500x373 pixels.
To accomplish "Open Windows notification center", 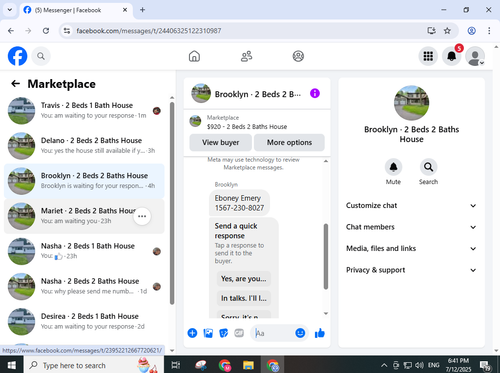I will pyautogui.click(x=485, y=365).
